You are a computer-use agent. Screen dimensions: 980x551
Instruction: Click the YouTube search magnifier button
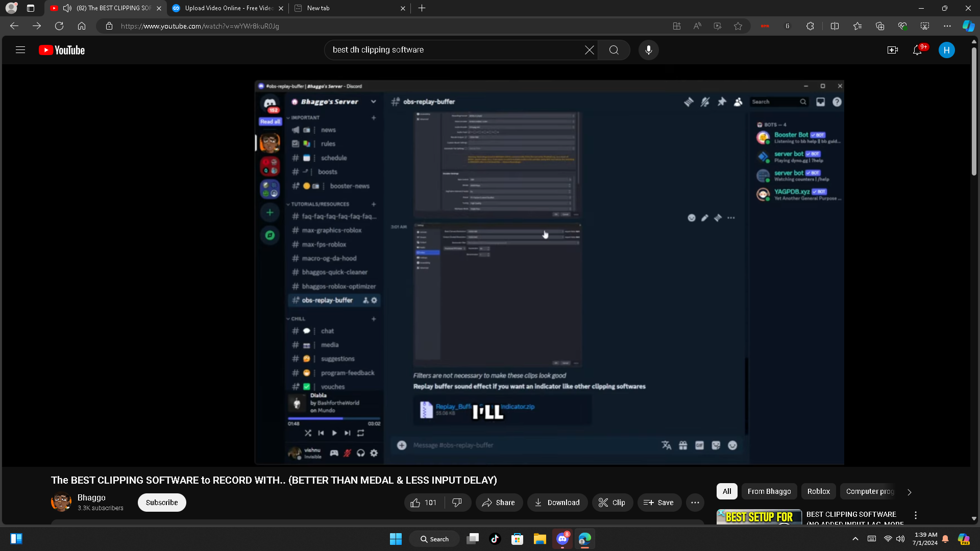coord(614,50)
